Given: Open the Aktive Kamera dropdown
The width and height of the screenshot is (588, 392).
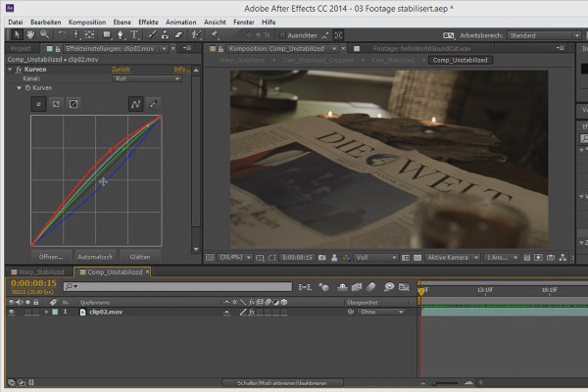Looking at the screenshot, I should [x=453, y=258].
